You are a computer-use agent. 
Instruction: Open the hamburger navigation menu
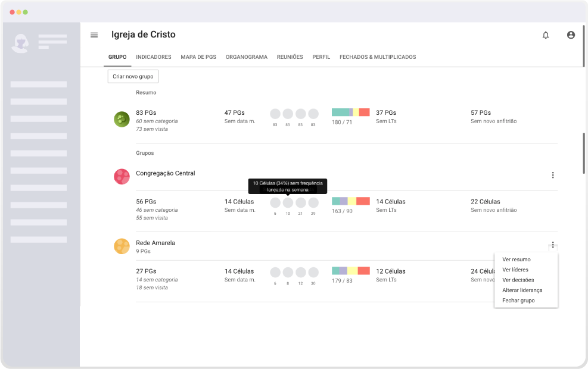pyautogui.click(x=94, y=35)
